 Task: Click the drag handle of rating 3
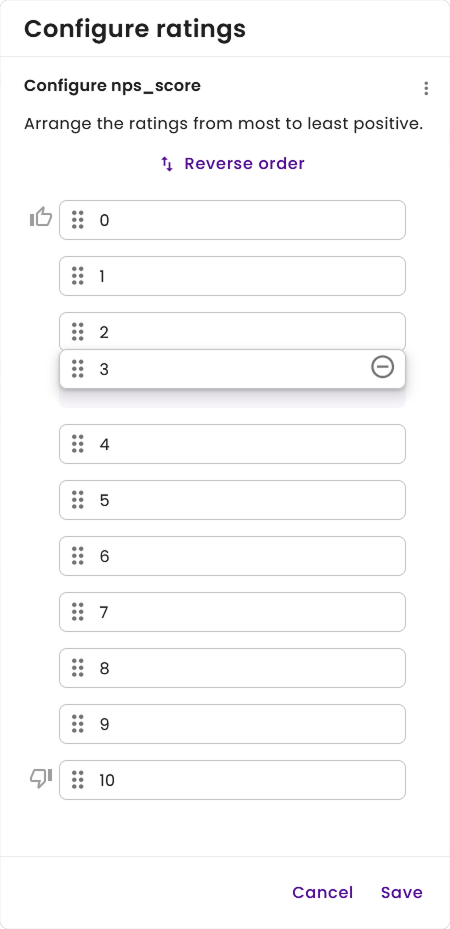point(78,369)
